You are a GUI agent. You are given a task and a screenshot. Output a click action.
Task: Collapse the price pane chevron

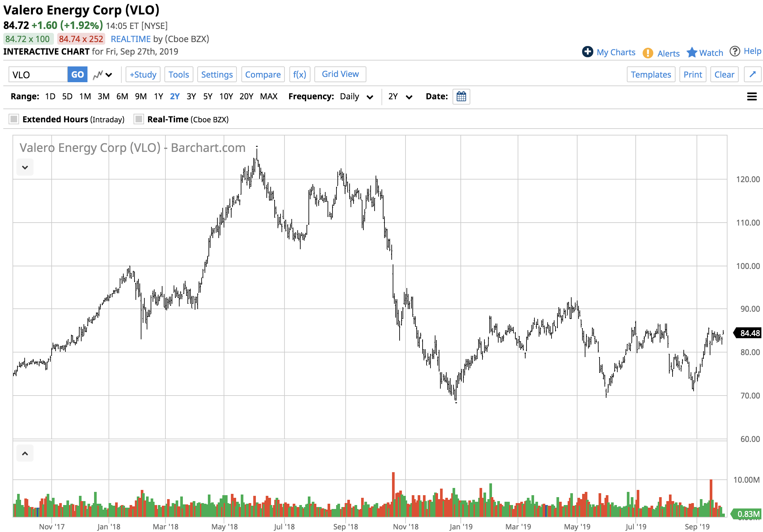click(25, 167)
